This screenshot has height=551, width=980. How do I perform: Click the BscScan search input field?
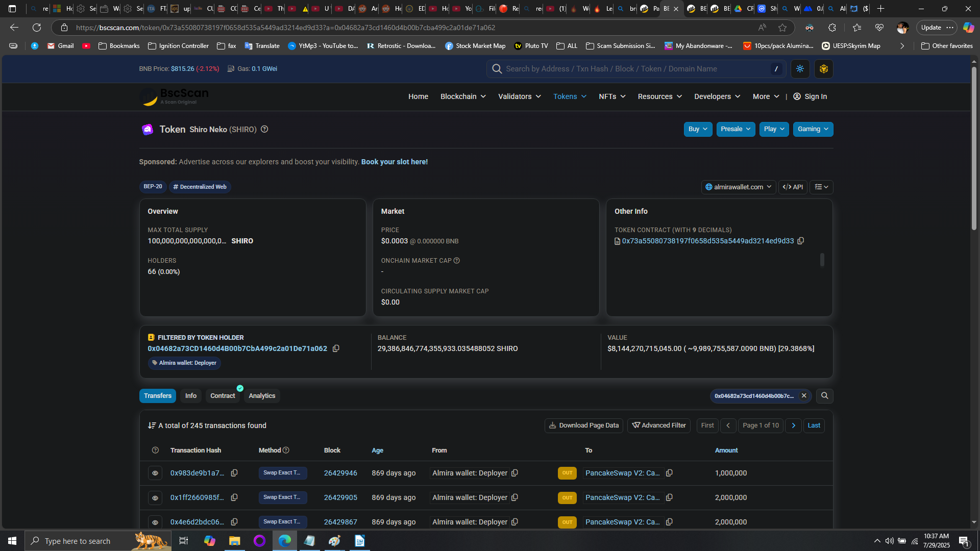click(x=636, y=69)
